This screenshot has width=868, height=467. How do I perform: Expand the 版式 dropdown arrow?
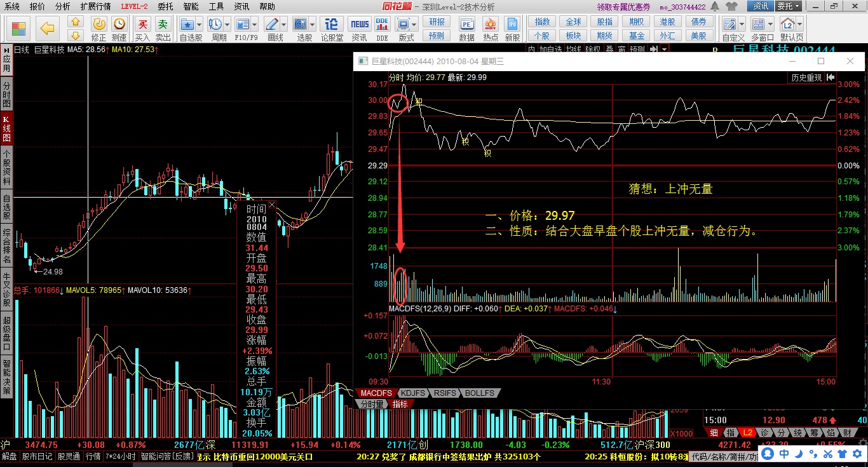(x=414, y=24)
